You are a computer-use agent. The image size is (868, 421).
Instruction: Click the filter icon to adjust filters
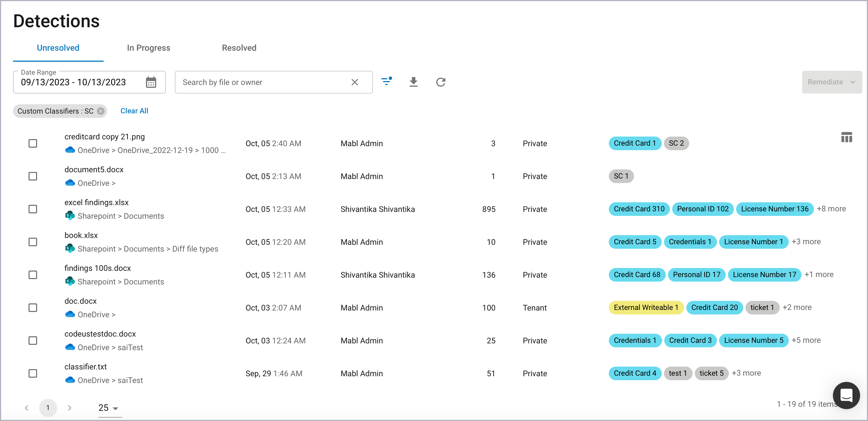(x=388, y=82)
